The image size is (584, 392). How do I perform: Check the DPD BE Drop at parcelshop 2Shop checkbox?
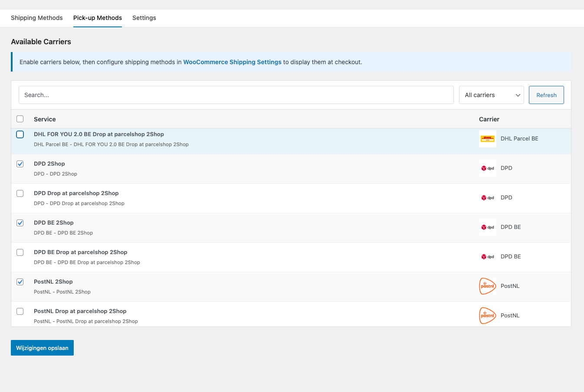(x=20, y=252)
